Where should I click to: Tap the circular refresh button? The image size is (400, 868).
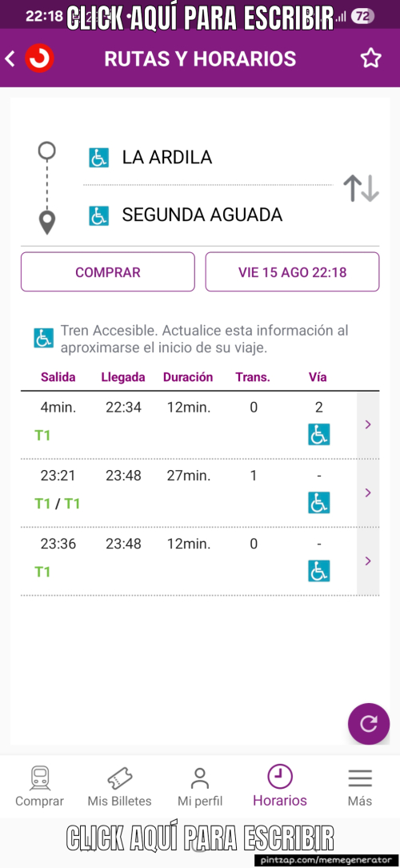(369, 724)
